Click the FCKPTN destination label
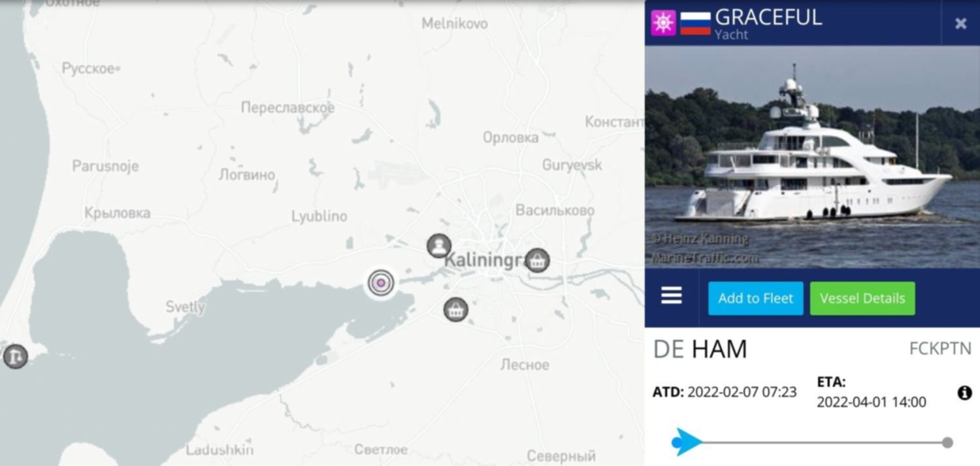The height and width of the screenshot is (466, 980). [940, 349]
